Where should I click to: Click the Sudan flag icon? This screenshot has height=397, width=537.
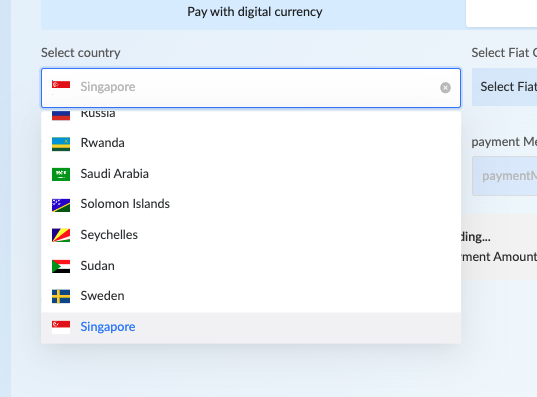pos(61,266)
